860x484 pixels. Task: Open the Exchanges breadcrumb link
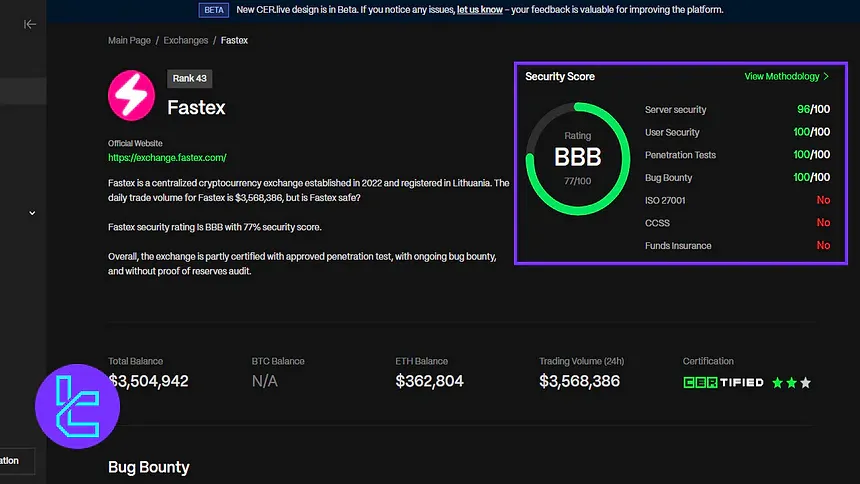[x=185, y=40]
